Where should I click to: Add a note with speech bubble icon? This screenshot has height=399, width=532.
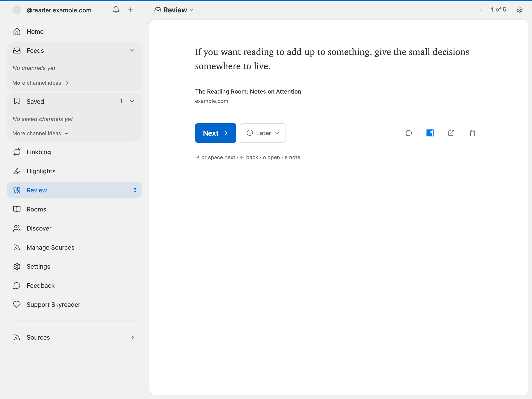coord(409,133)
